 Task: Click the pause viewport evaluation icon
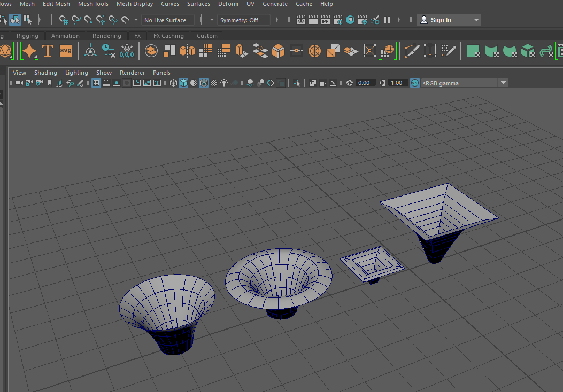(x=387, y=20)
